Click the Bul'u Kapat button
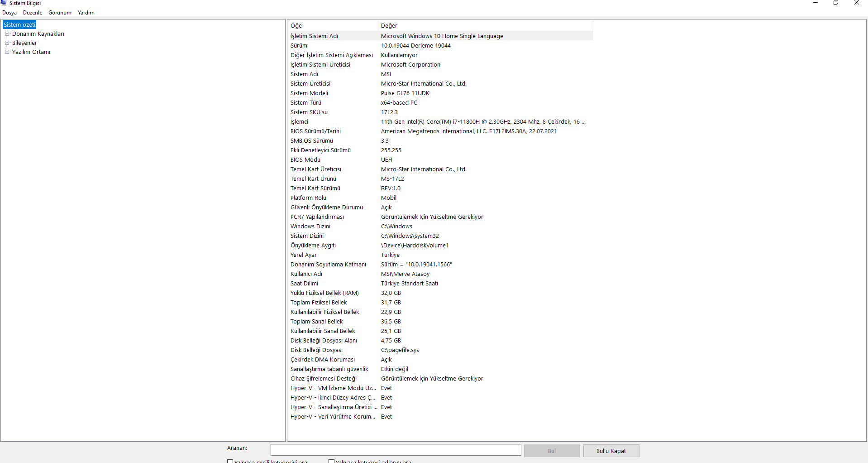The image size is (868, 463). (611, 451)
